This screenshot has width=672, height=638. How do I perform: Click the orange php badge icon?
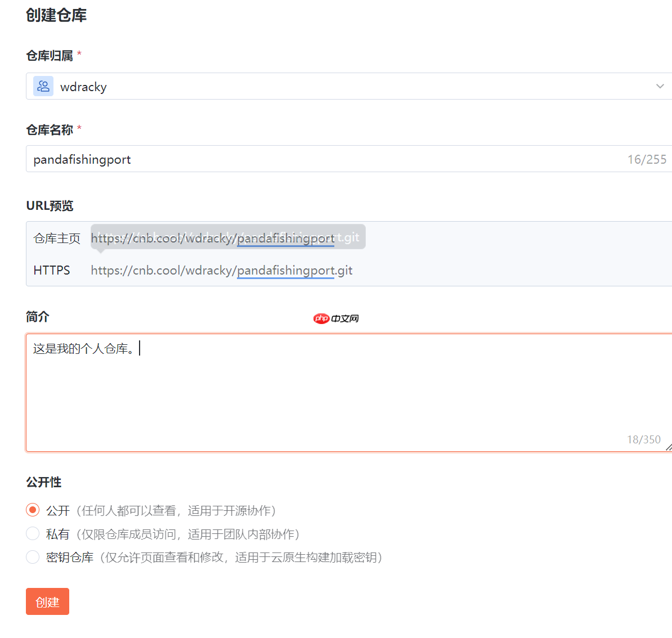(321, 318)
